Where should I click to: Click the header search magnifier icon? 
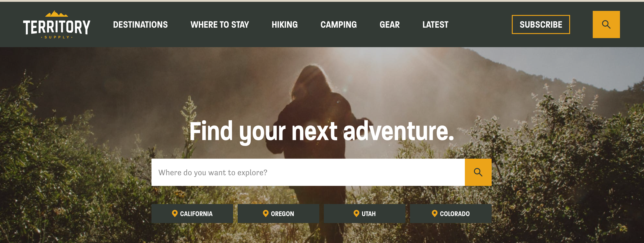click(606, 24)
